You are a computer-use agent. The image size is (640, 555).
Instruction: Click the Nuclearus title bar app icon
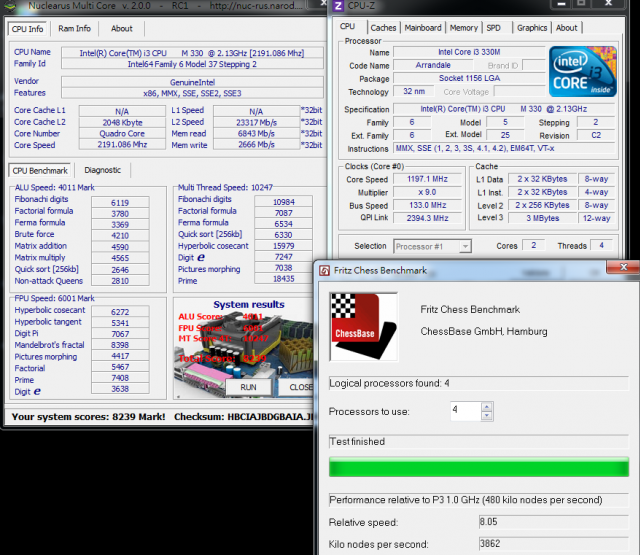pos(10,6)
